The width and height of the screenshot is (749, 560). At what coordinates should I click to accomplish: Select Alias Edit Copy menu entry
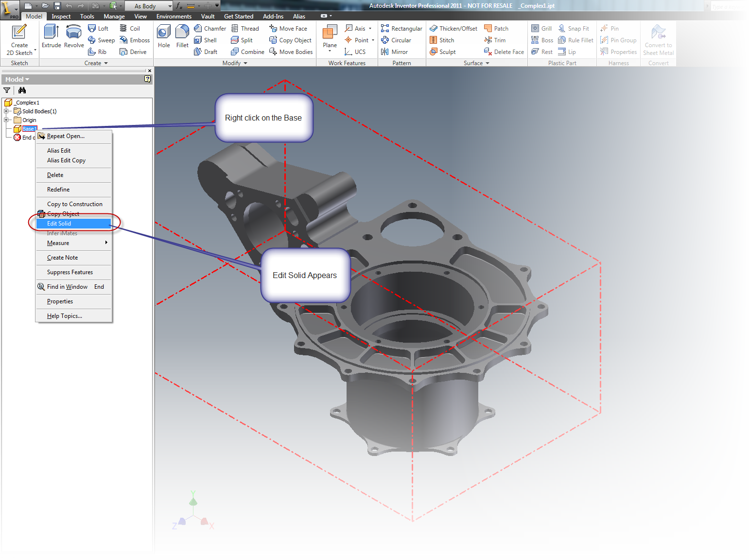click(x=74, y=160)
